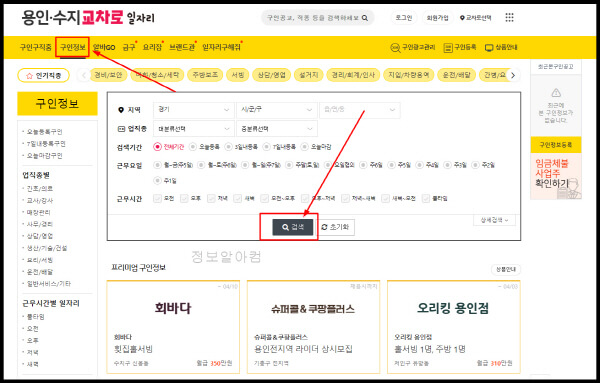Viewport: 600px width, 383px height.
Task: Check the 저녁 working time checkbox
Action: click(x=211, y=198)
